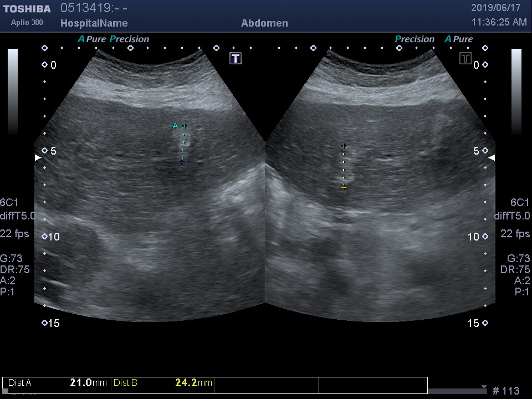Toggle Precision label on left image
This screenshot has width=532, height=399.
[130, 39]
